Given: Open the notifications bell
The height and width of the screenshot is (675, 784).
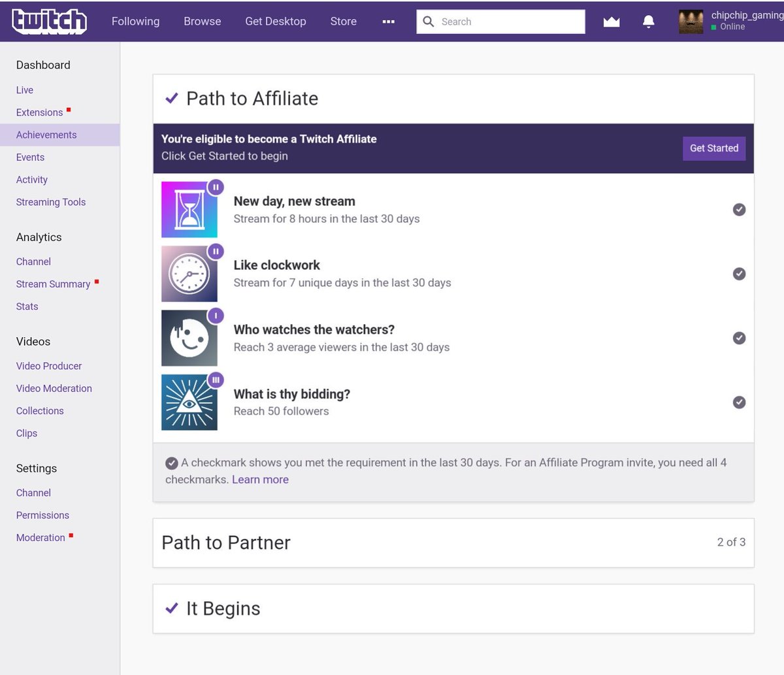Looking at the screenshot, I should coord(649,22).
